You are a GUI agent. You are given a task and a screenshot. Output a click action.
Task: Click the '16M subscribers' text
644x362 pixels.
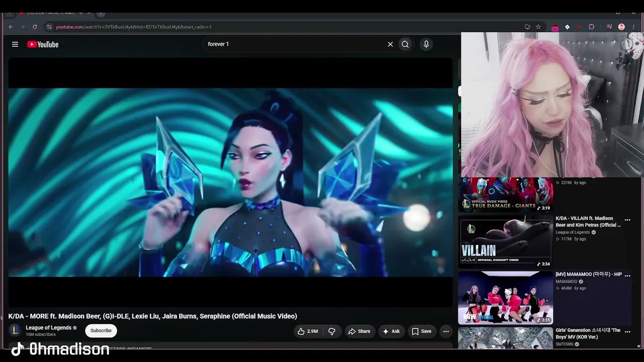41,335
